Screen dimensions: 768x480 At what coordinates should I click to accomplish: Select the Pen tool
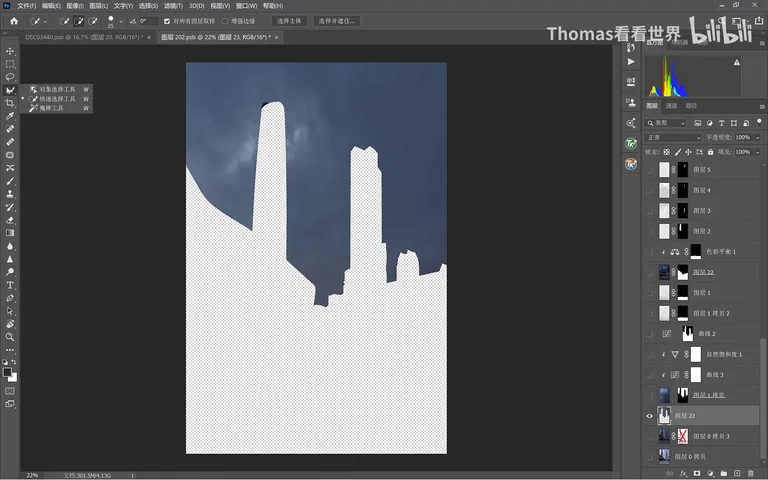click(x=10, y=298)
